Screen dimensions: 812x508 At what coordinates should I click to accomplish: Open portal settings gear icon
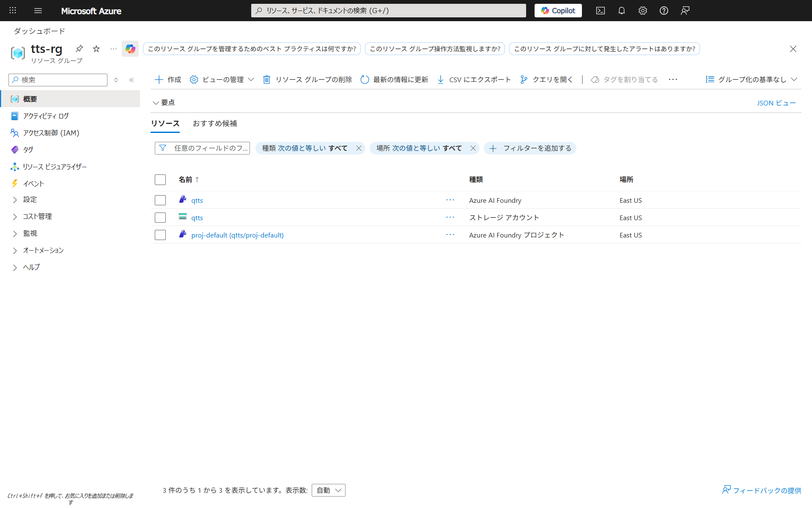click(x=642, y=11)
